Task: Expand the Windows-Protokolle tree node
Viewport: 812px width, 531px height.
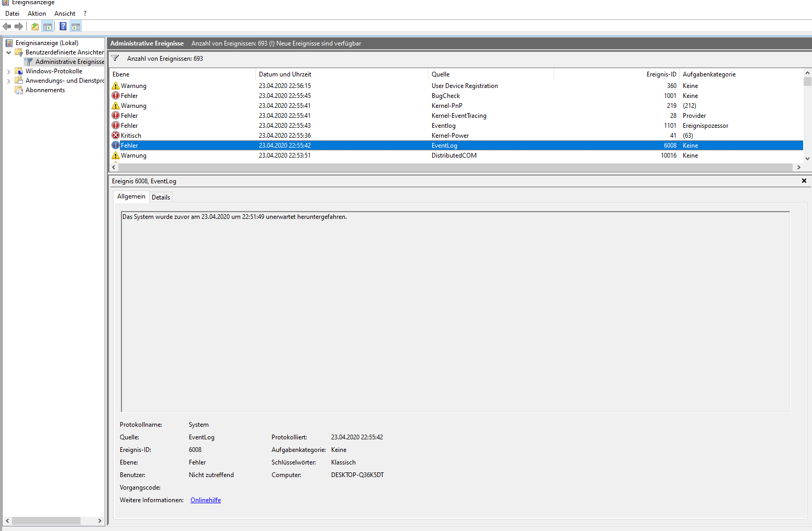Action: 8,71
